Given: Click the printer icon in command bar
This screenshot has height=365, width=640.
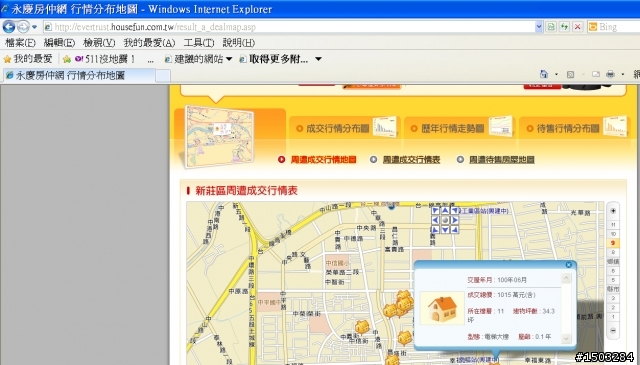Looking at the screenshot, I should coord(610,74).
